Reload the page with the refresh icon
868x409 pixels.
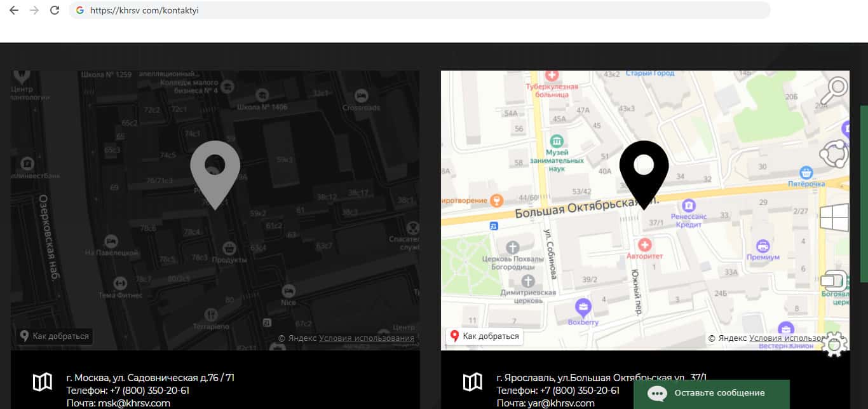tap(55, 10)
